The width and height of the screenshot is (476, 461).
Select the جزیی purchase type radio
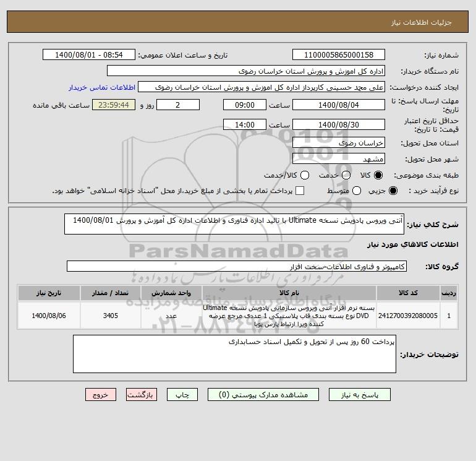pyautogui.click(x=393, y=191)
